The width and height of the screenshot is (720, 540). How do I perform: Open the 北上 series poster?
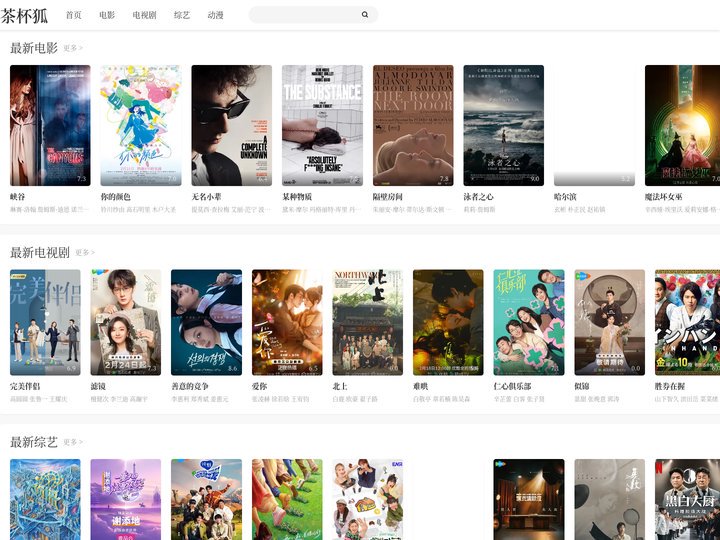[x=368, y=322]
